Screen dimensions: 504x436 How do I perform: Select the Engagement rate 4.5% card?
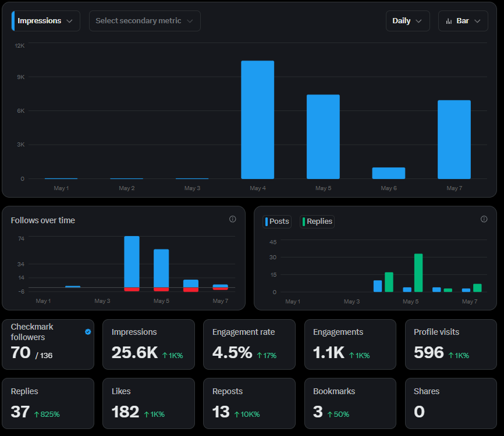249,344
